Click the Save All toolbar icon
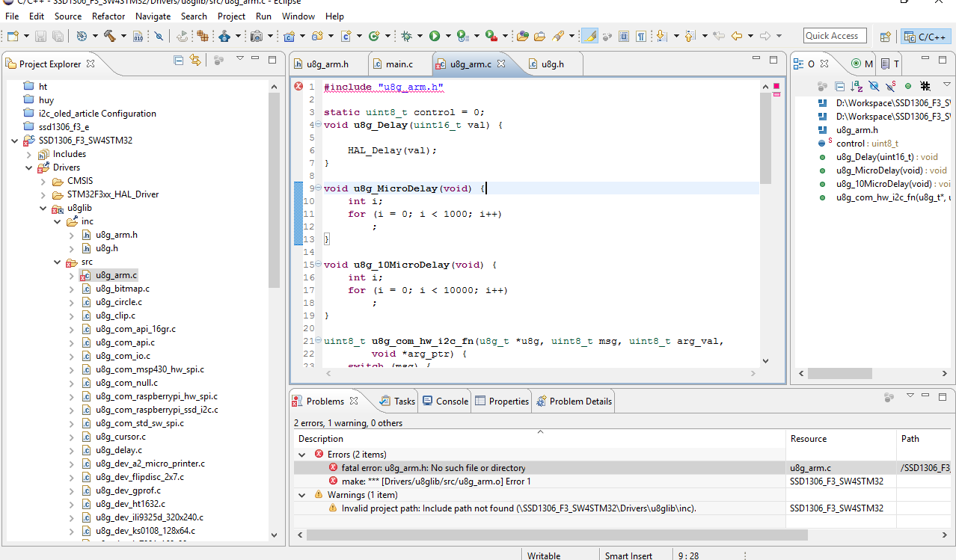Viewport: 956px width, 560px height. pyautogui.click(x=58, y=36)
